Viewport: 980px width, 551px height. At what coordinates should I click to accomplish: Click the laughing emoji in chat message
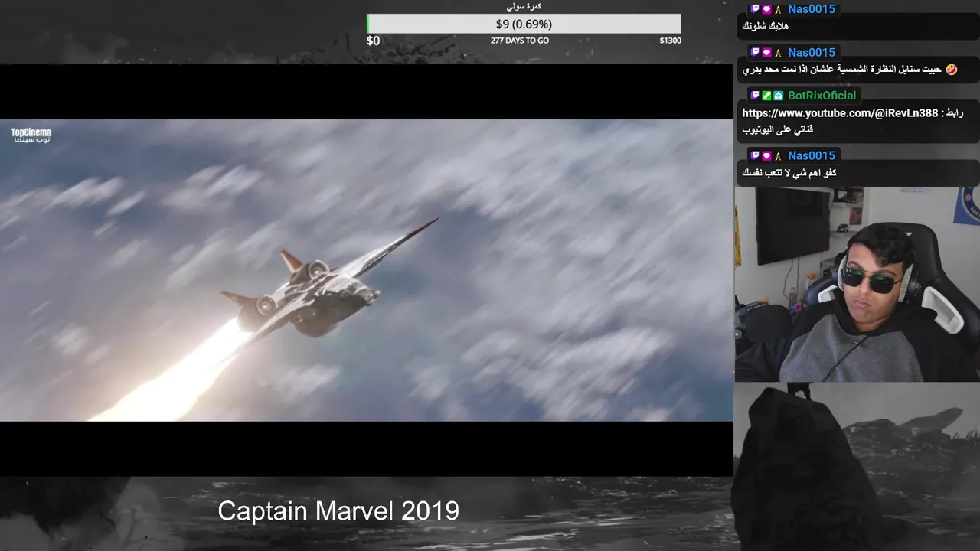pos(951,70)
